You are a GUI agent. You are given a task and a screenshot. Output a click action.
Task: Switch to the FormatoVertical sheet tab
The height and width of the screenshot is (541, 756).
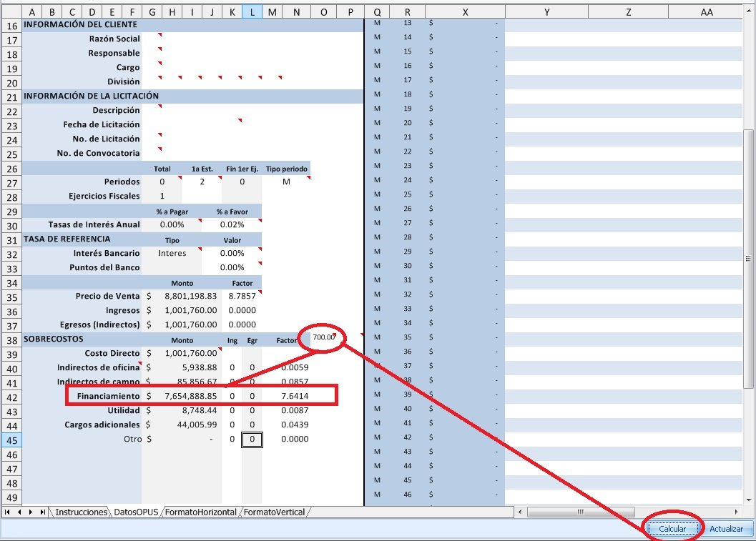click(275, 512)
